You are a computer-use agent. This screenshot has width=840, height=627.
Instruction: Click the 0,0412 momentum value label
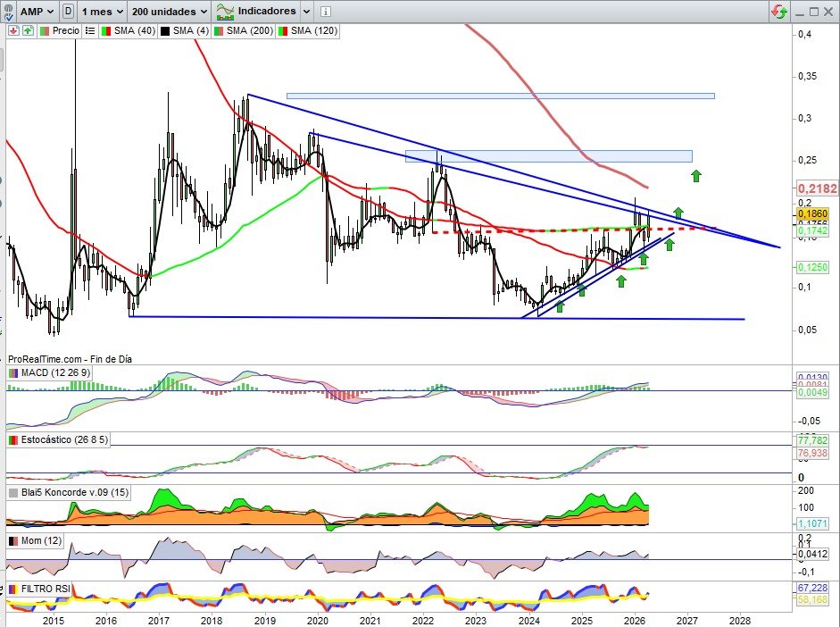click(x=812, y=553)
